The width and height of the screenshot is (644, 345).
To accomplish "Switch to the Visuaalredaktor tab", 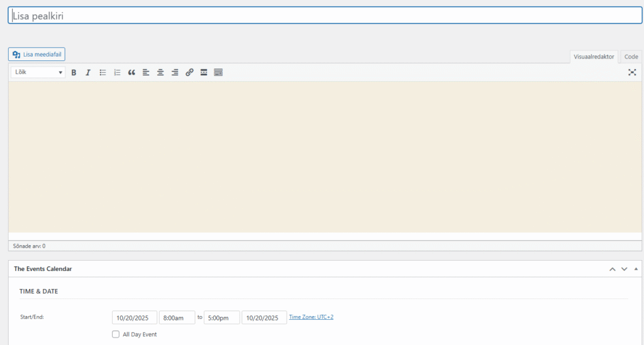I will 594,57.
